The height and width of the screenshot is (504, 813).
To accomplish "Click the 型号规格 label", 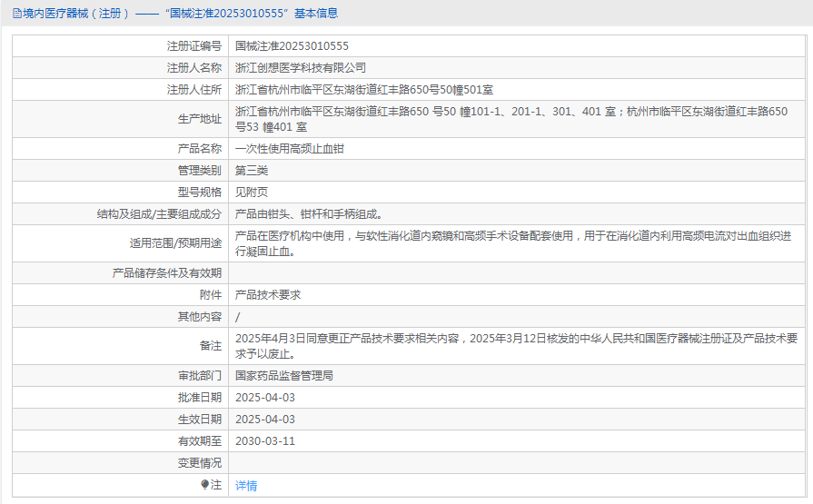I will (200, 193).
